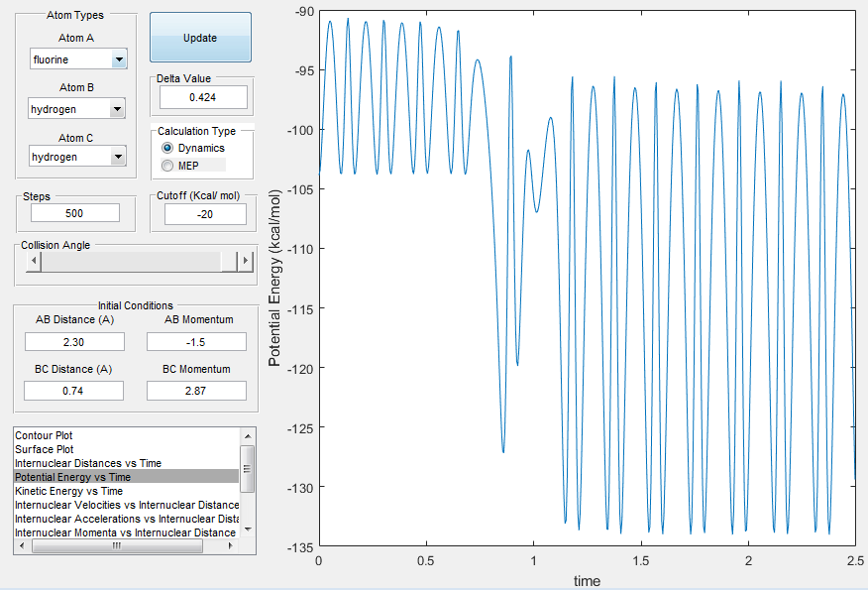Screen dimensions: 868x590
Task: Click plot list scroll-right arrow
Action: [231, 545]
